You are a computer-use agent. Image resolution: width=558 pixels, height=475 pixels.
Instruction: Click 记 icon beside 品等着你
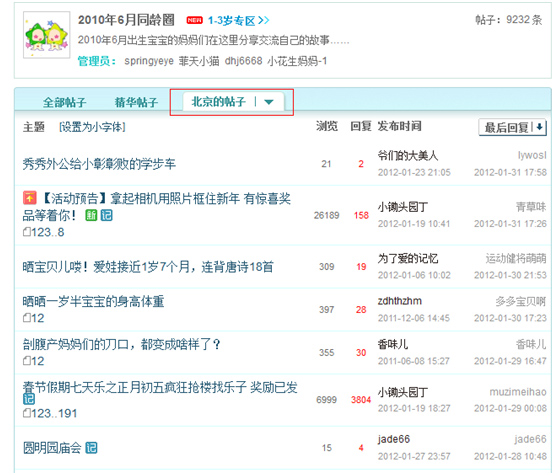tap(106, 215)
